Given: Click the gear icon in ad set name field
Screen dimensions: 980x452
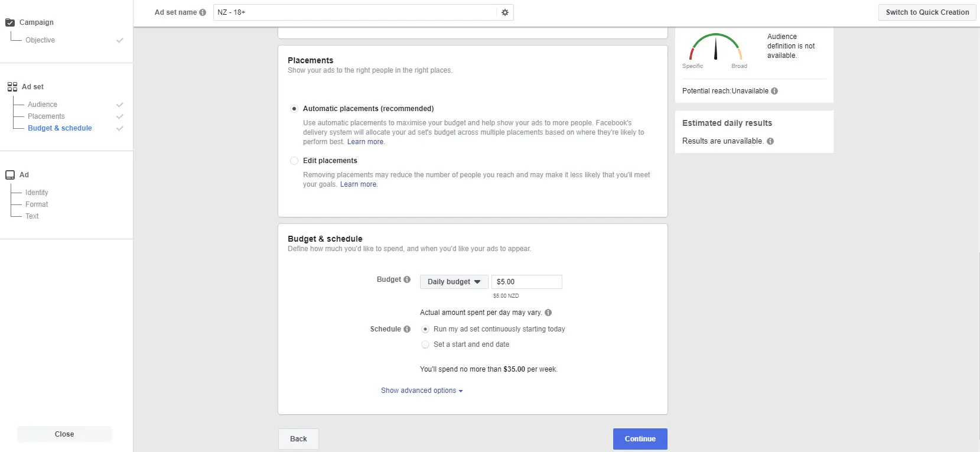Looking at the screenshot, I should pyautogui.click(x=504, y=12).
